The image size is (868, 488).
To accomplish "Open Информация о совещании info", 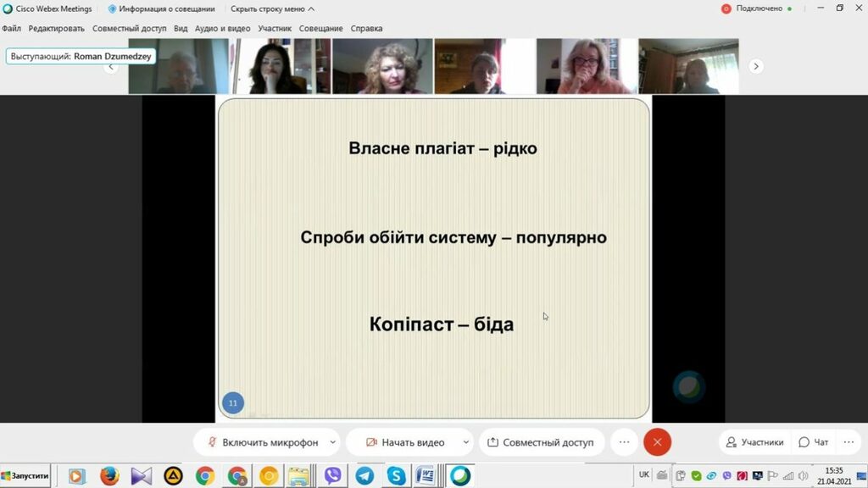I will 161,8.
